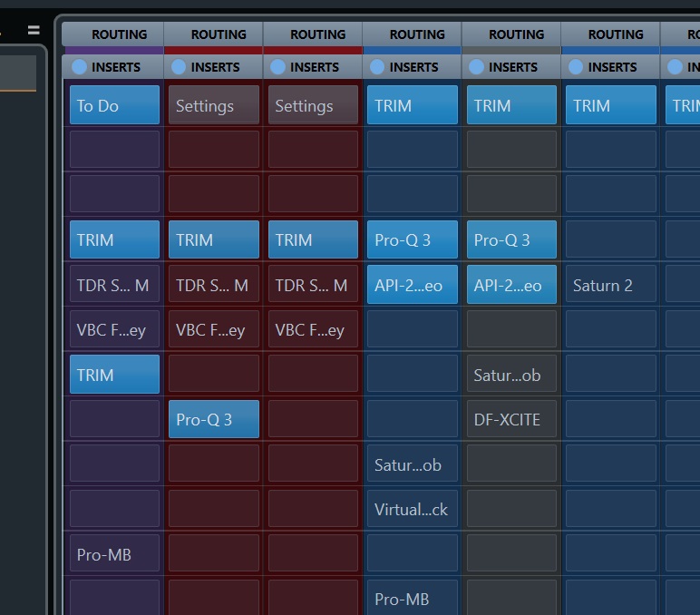The image size is (700, 615).
Task: Collapse INSERTS section label on To Do channel
Action: (x=116, y=67)
